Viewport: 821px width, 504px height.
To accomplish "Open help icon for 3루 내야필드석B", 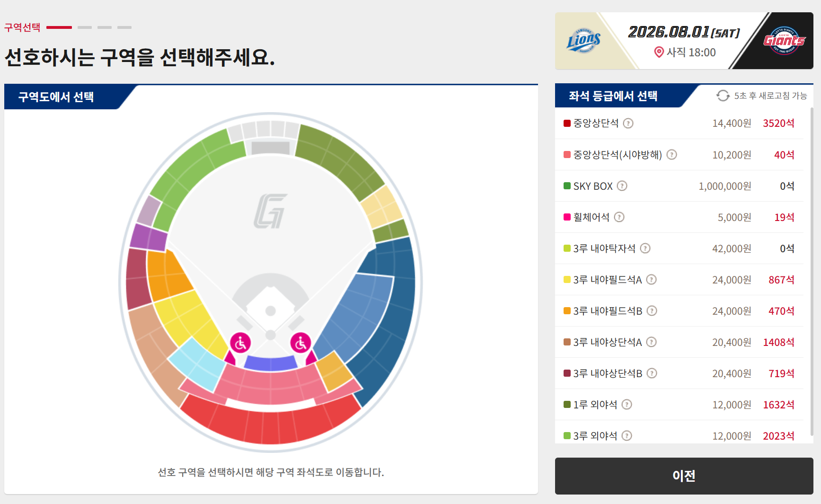I will [652, 311].
